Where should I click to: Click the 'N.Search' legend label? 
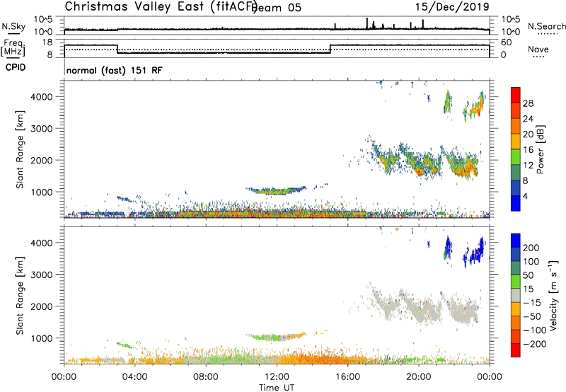click(x=546, y=26)
